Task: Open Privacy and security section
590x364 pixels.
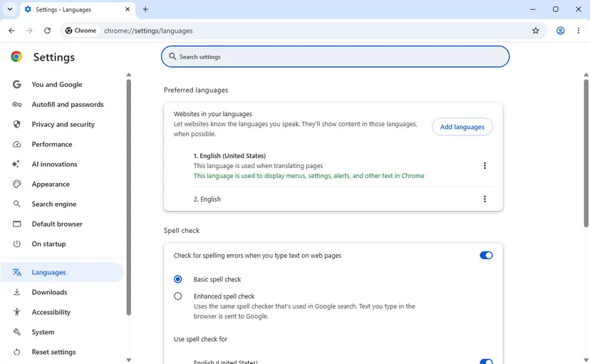Action: [x=62, y=124]
